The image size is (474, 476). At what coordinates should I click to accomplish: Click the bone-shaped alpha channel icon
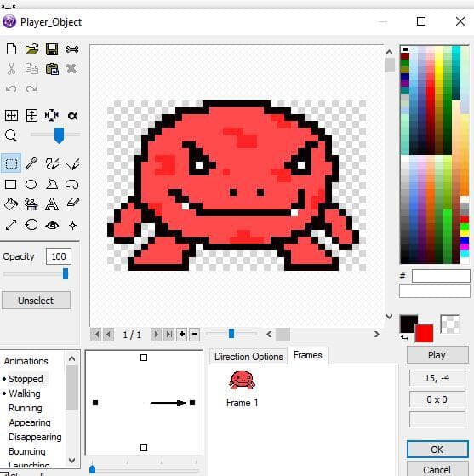(72, 49)
